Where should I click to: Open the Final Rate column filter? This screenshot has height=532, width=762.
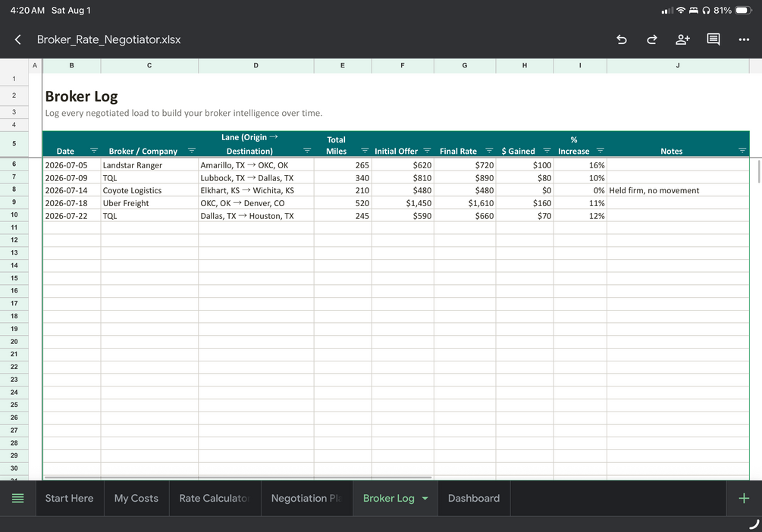[x=489, y=151]
